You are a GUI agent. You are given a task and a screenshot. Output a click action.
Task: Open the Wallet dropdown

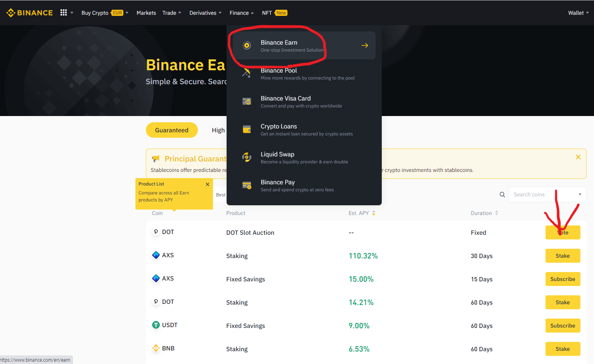[x=578, y=13]
